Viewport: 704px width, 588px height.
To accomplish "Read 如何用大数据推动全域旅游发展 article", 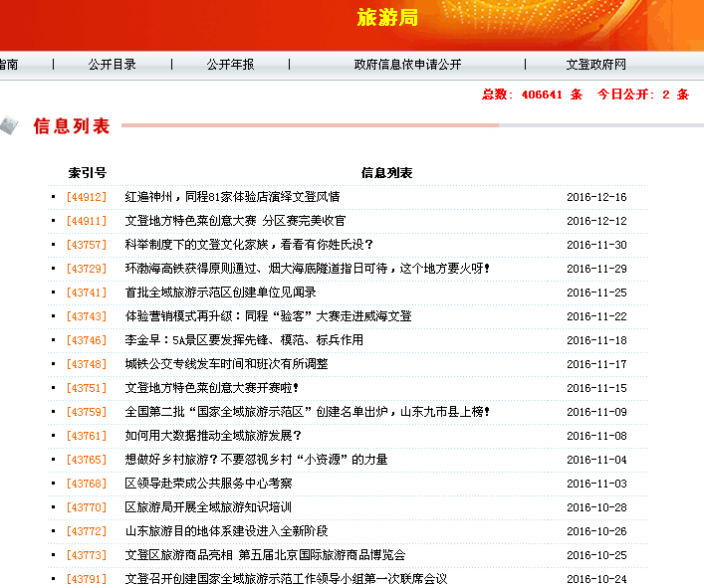I will tap(213, 436).
